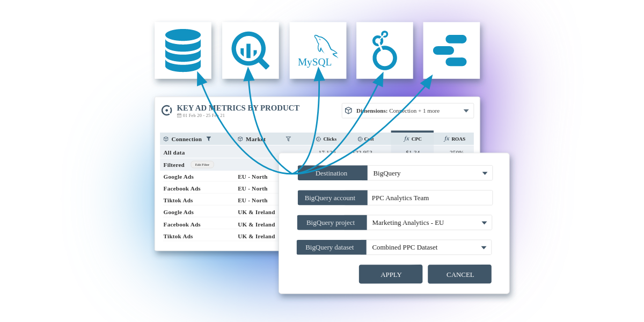Image resolution: width=644 pixels, height=322 pixels.
Task: Sort by the Cost column header
Action: pos(369,139)
